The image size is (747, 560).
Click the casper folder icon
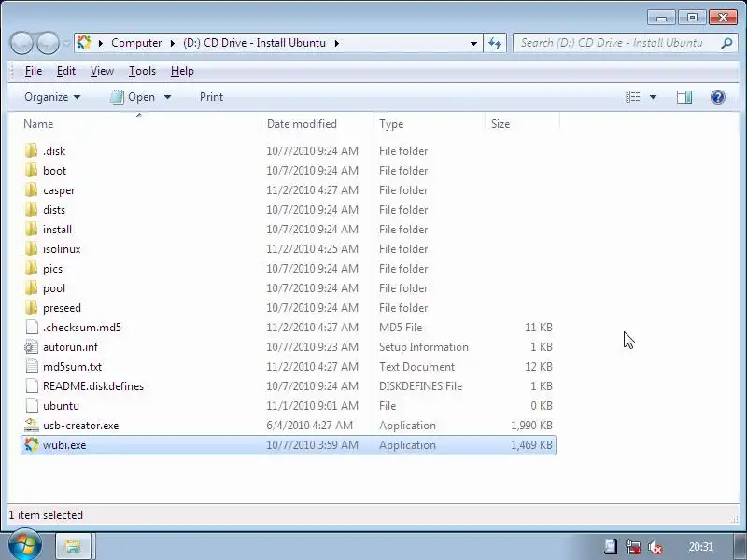point(31,190)
